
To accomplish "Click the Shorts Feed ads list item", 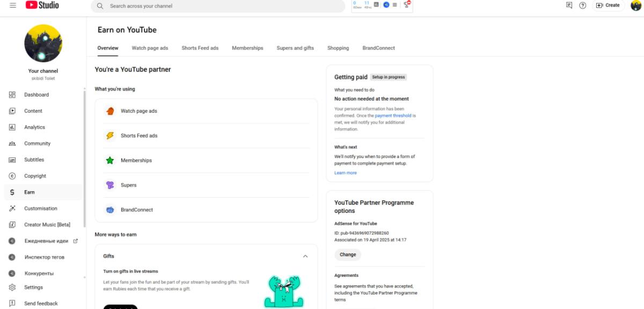I will click(x=206, y=135).
